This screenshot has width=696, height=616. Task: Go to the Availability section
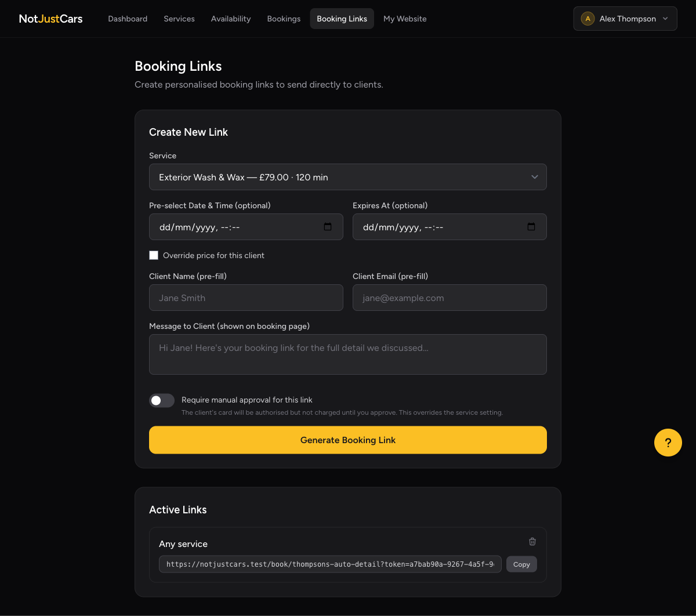point(231,18)
